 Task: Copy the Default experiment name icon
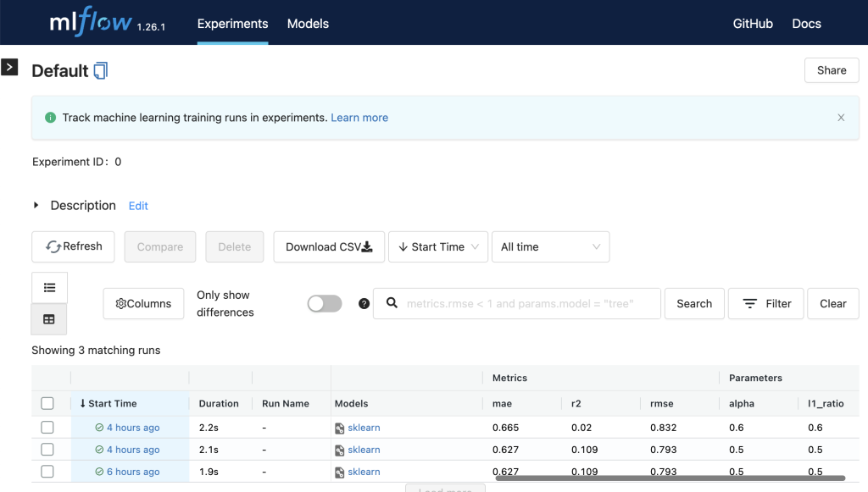pyautogui.click(x=101, y=71)
